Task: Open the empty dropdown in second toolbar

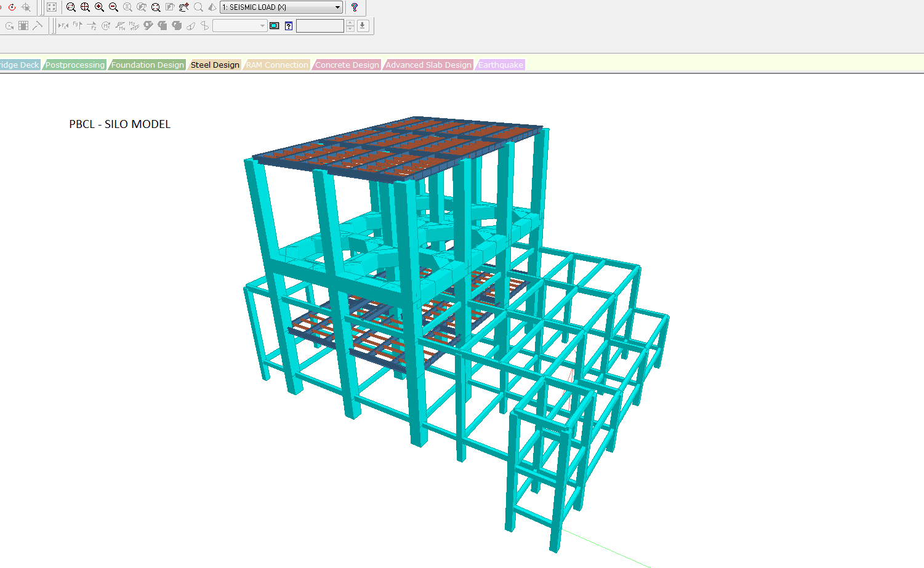Action: pos(262,26)
